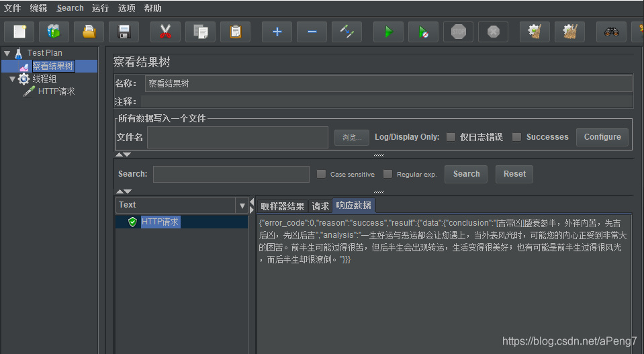Click the Search text input field
Viewport: 644px width, 354px height.
tap(231, 174)
